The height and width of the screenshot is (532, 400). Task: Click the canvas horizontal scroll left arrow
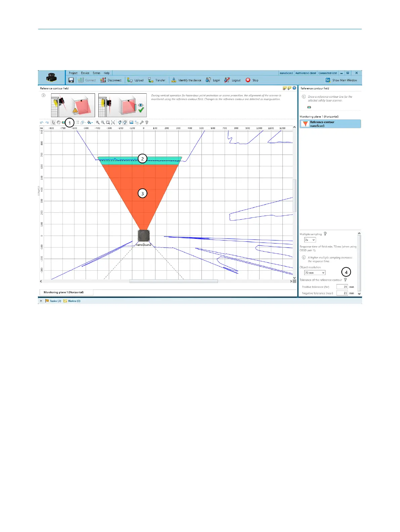[x=41, y=281]
